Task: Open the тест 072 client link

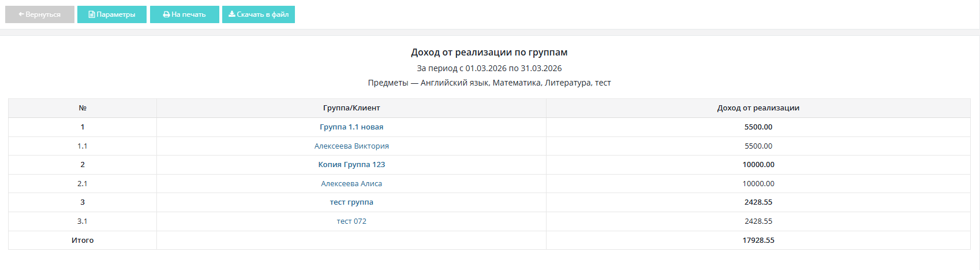Action: (351, 221)
